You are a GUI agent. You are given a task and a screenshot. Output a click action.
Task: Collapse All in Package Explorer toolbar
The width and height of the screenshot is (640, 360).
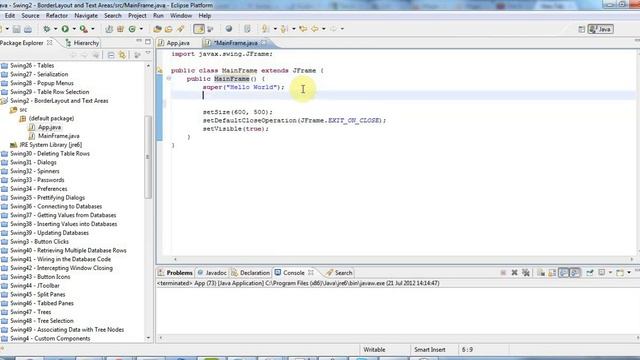coord(111,55)
